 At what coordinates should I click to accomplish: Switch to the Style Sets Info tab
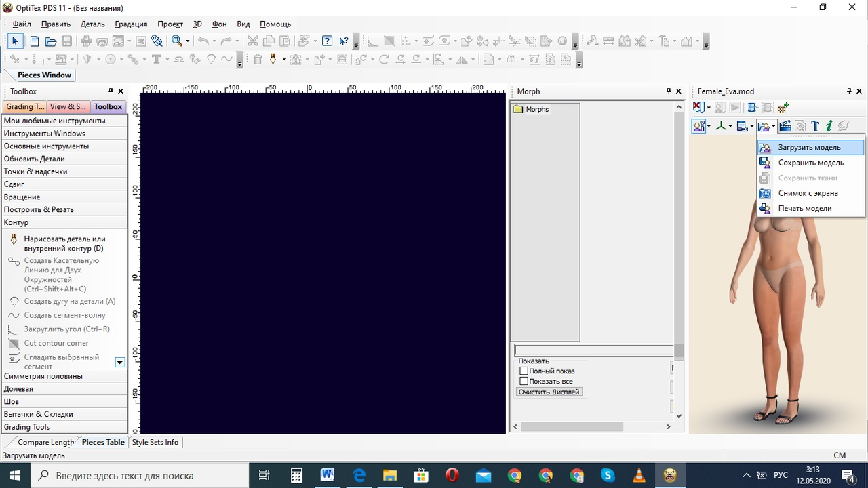coord(155,442)
